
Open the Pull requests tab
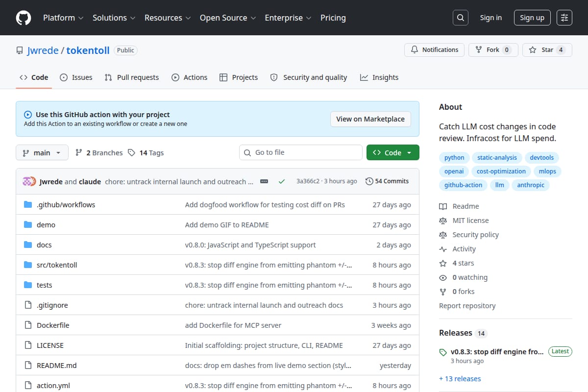pos(132,77)
